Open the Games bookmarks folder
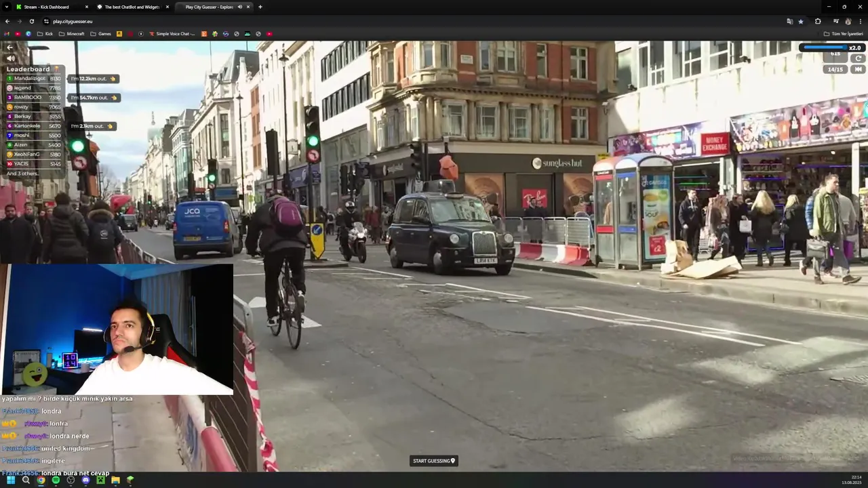Image resolution: width=868 pixels, height=488 pixels. pyautogui.click(x=100, y=34)
